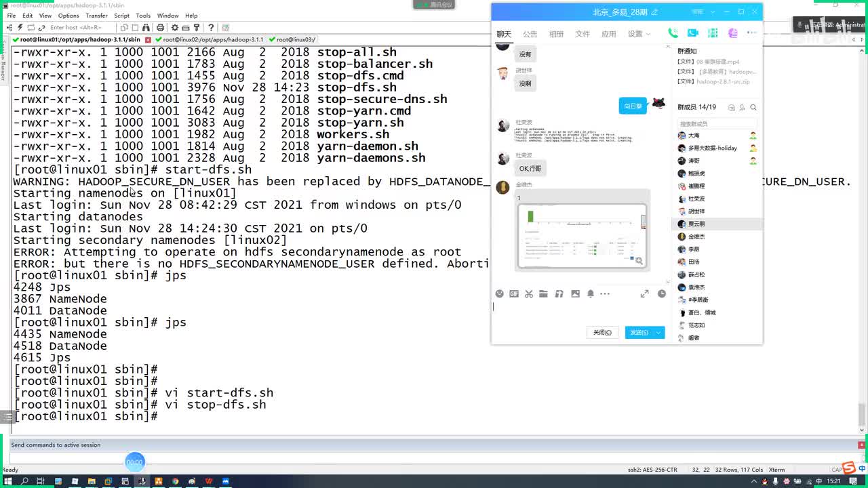
Task: Click the screen sharing icon in chat header
Action: (712, 33)
